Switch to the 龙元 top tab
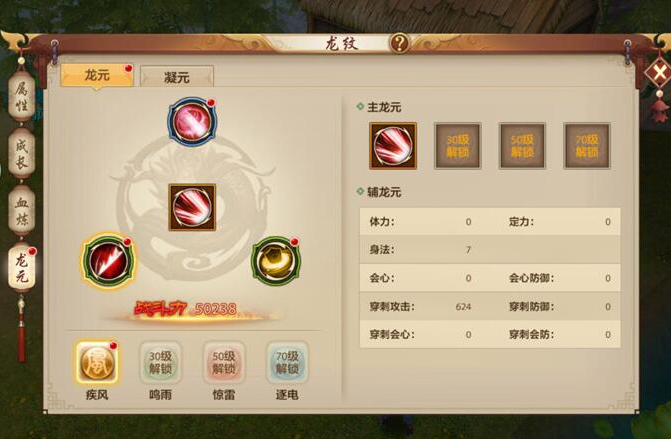This screenshot has height=439, width=671. (x=97, y=76)
